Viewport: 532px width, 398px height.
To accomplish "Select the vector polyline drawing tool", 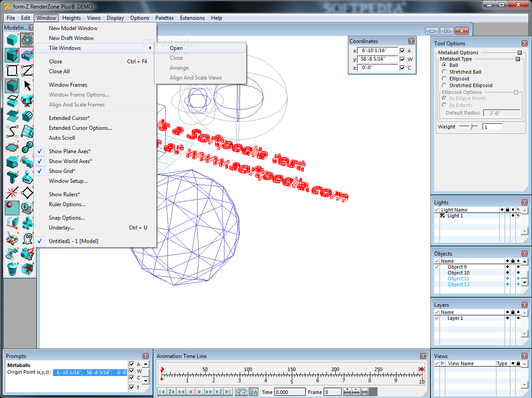I will tap(27, 70).
